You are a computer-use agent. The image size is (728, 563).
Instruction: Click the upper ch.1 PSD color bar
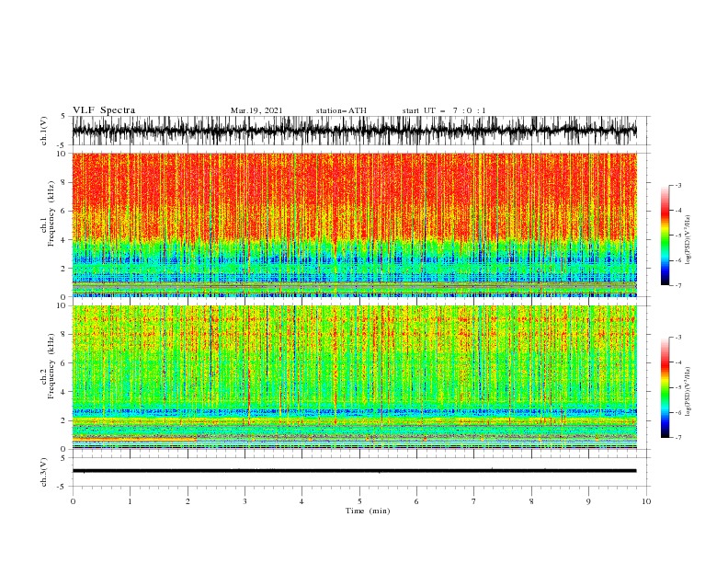665,236
